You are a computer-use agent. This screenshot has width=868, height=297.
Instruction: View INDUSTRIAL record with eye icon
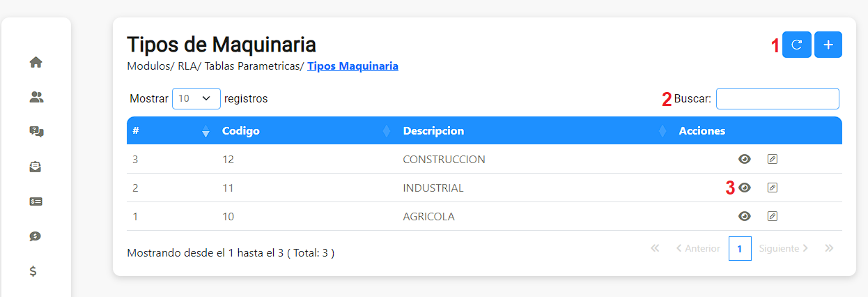pyautogui.click(x=745, y=188)
